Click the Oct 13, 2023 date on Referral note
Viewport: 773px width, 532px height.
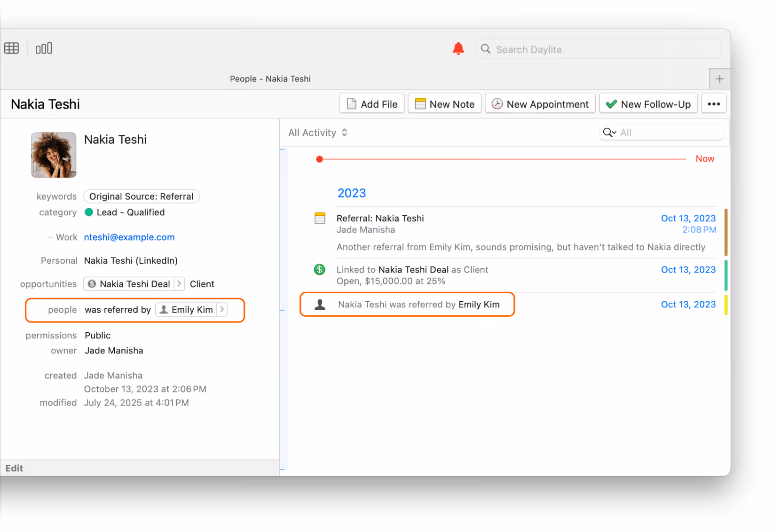[x=688, y=218]
